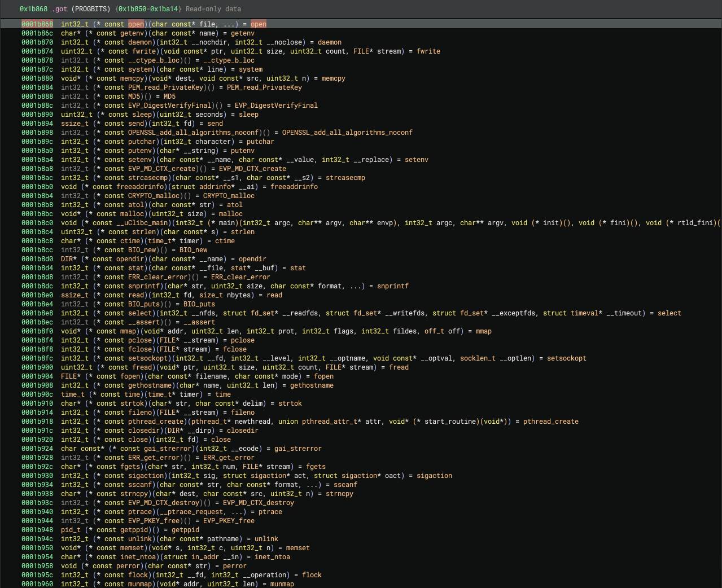
Task: Click EVP_DigestVerifyFinal symbol
Action: (276, 106)
